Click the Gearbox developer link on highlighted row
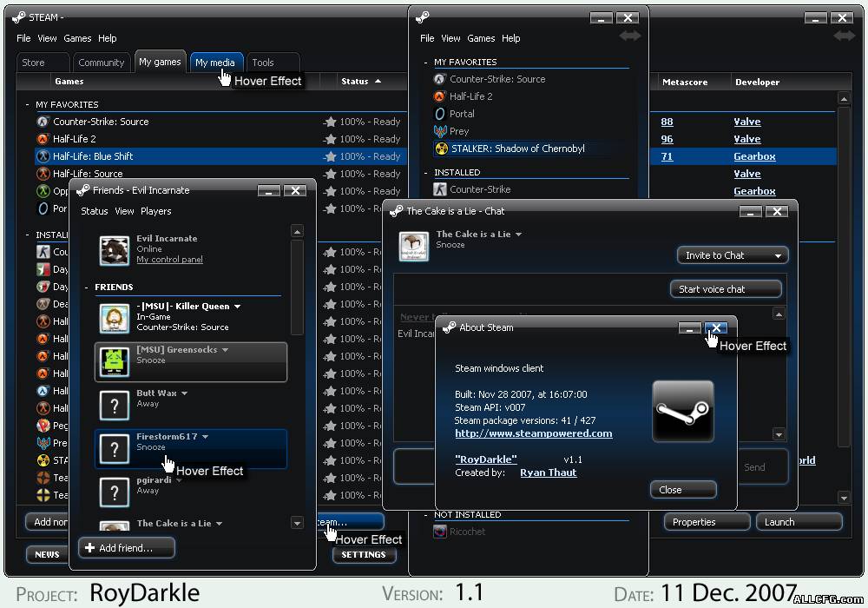Image resolution: width=868 pixels, height=608 pixels. coord(754,156)
